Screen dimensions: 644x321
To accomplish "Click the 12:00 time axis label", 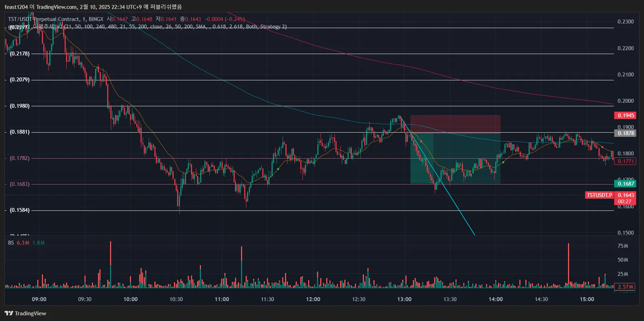I will click(x=313, y=299).
